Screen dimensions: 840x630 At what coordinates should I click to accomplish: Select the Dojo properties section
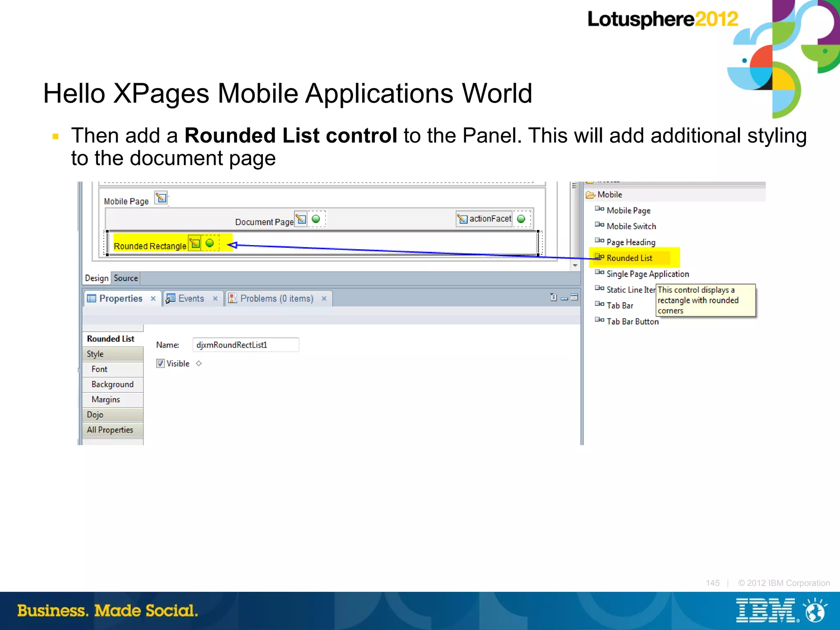[x=113, y=415]
